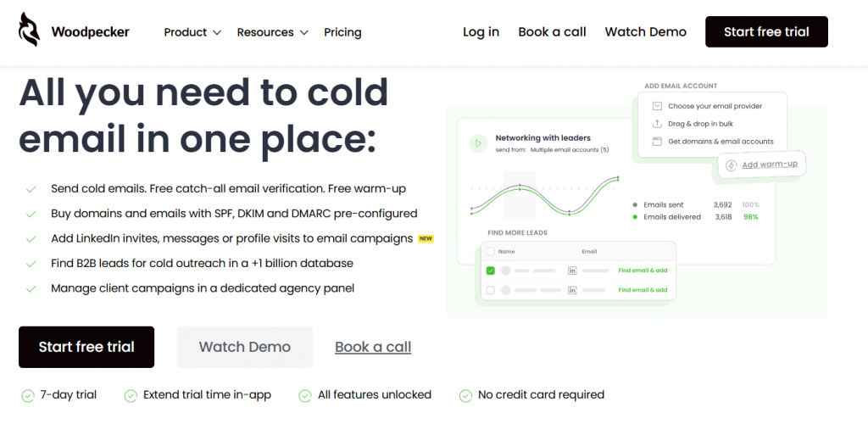Check the empty checkbox in the bottom lead row
868x424 pixels.
tap(490, 290)
